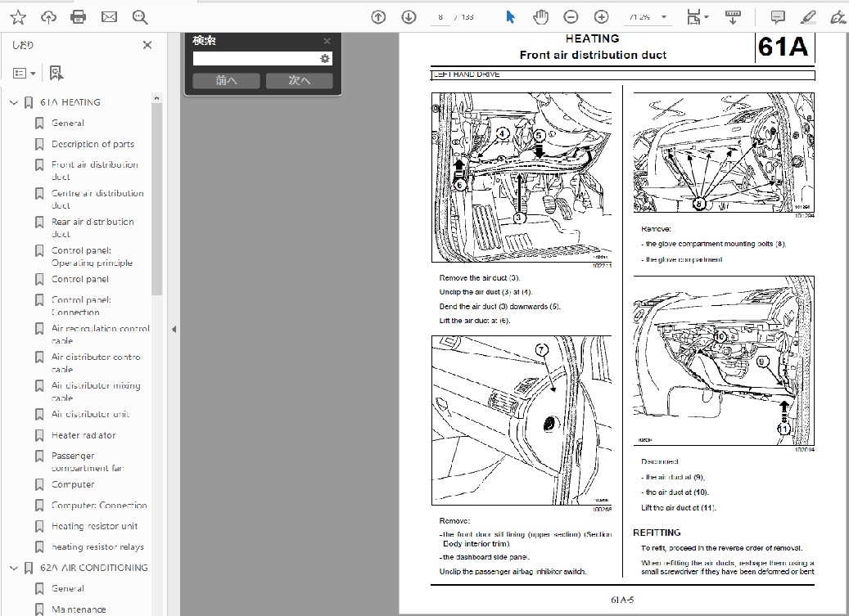Click the search text input field
This screenshot has height=616, width=849.
255,59
